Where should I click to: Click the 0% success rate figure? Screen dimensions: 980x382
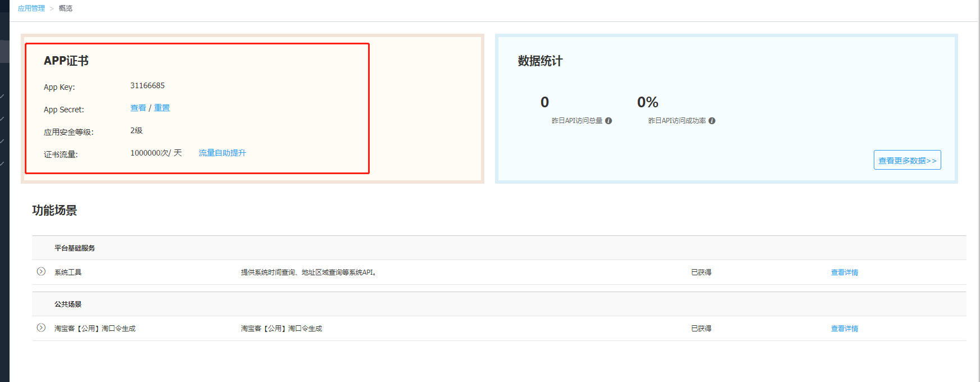point(647,102)
